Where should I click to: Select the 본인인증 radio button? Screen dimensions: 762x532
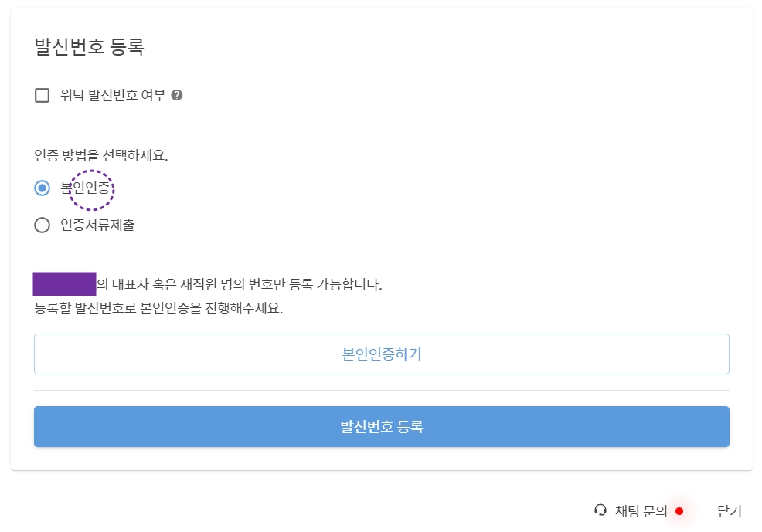[43, 188]
